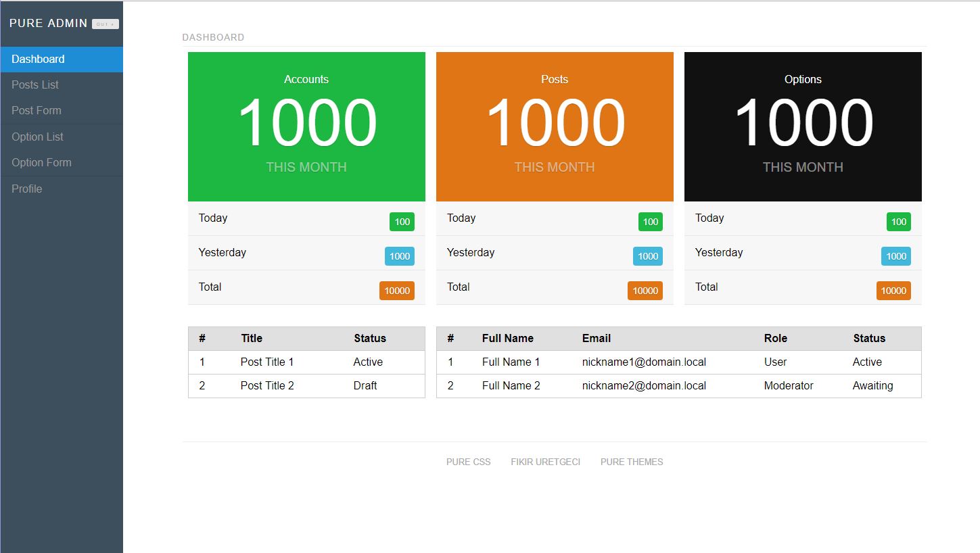Screen dimensions: 980x553
Task: Open the FIKIR URETGECI footer link
Action: coord(545,462)
